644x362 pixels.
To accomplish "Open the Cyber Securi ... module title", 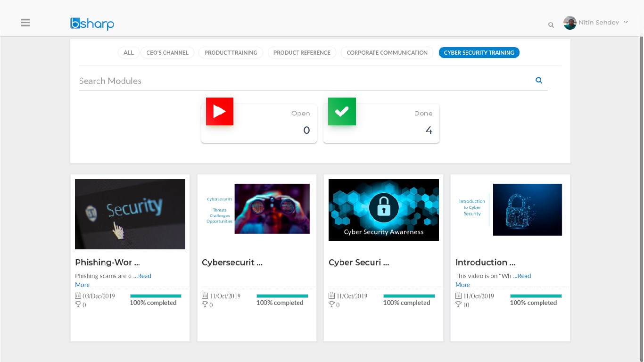I will click(359, 263).
